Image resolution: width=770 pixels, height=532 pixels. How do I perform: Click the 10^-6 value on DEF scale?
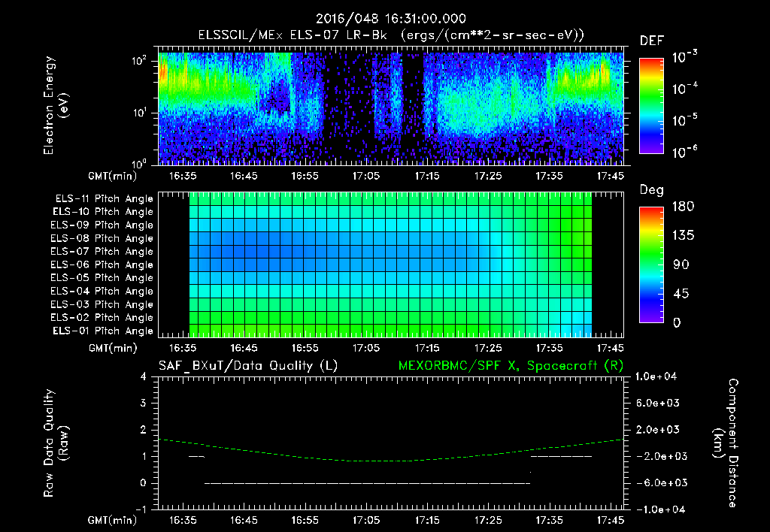(684, 152)
